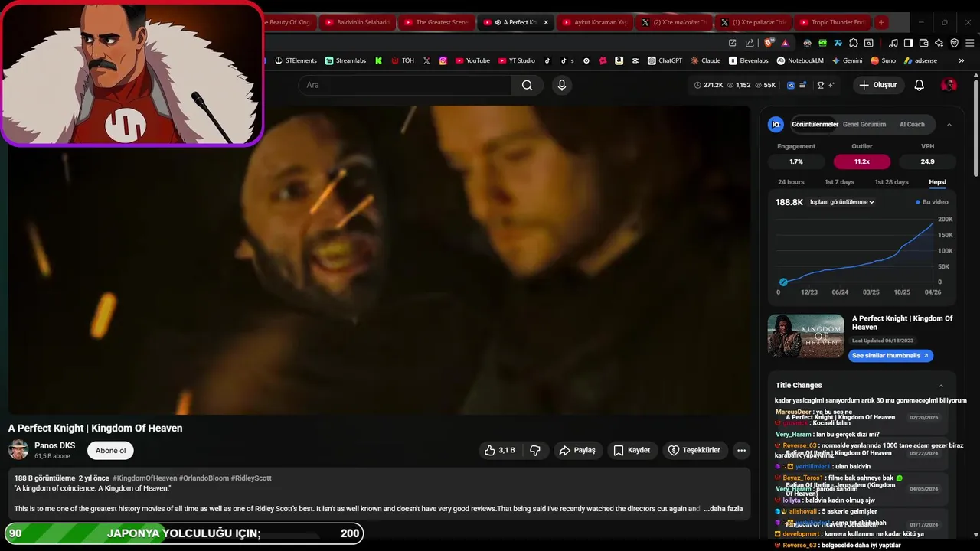The height and width of the screenshot is (551, 980).
Task: Click the Brave Rewards triangle icon
Action: click(x=786, y=43)
